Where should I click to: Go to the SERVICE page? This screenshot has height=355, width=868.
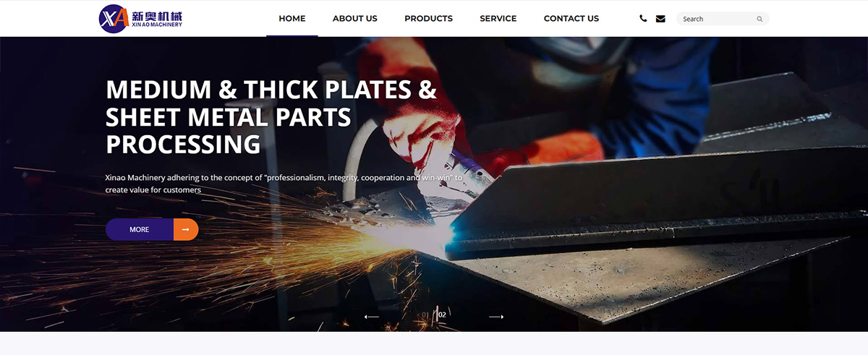[498, 19]
